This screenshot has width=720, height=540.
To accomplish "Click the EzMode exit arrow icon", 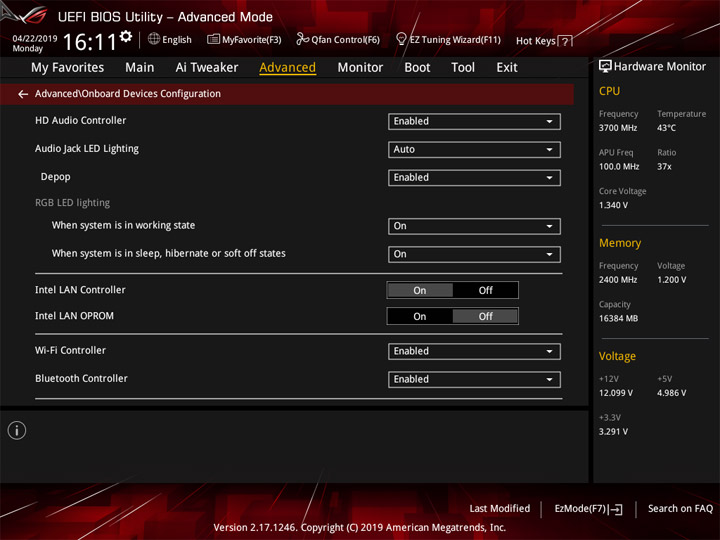I will [616, 509].
